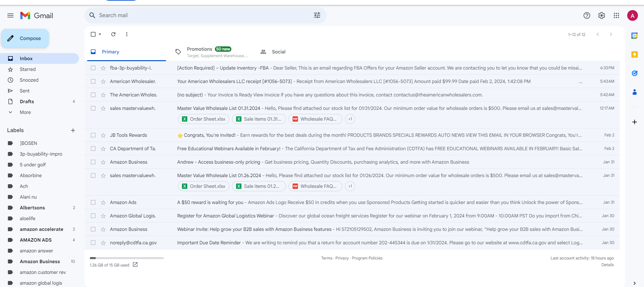Go to older page arrow
The height and width of the screenshot is (287, 644).
(x=611, y=34)
